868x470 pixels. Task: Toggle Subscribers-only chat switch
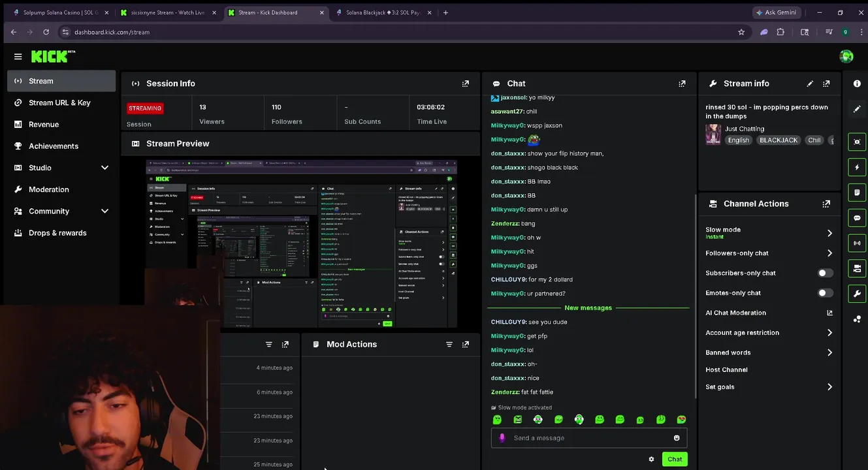pos(825,273)
